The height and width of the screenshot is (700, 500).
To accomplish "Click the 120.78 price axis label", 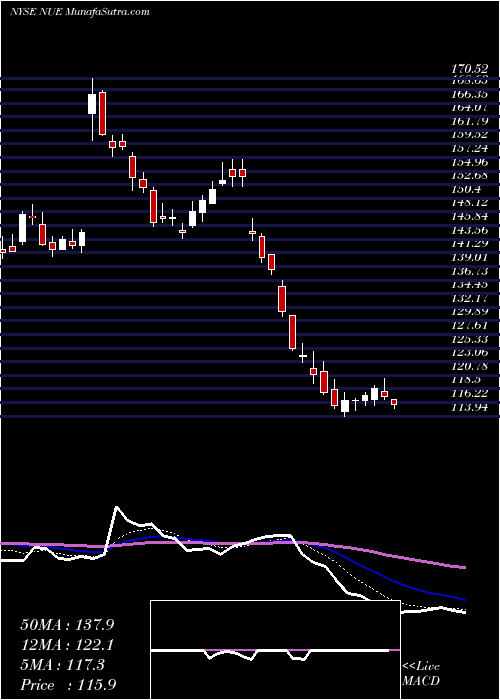I will (x=471, y=366).
